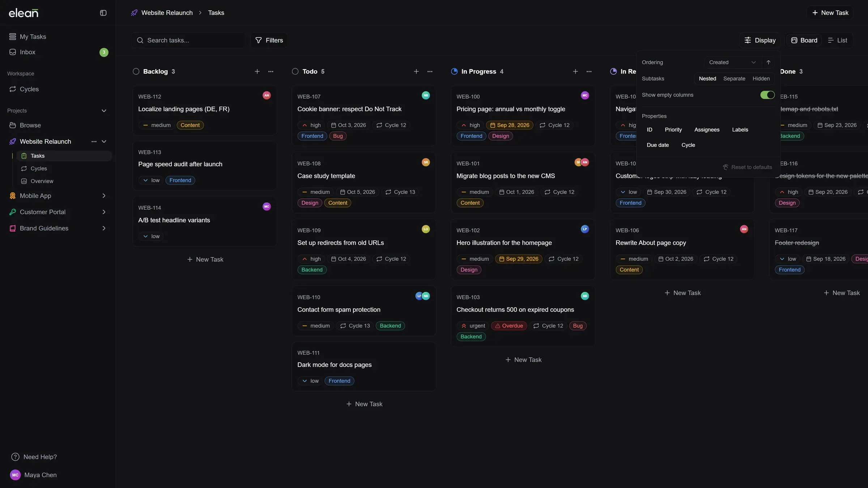Open the Inbox
The height and width of the screenshot is (488, 868).
click(58, 52)
